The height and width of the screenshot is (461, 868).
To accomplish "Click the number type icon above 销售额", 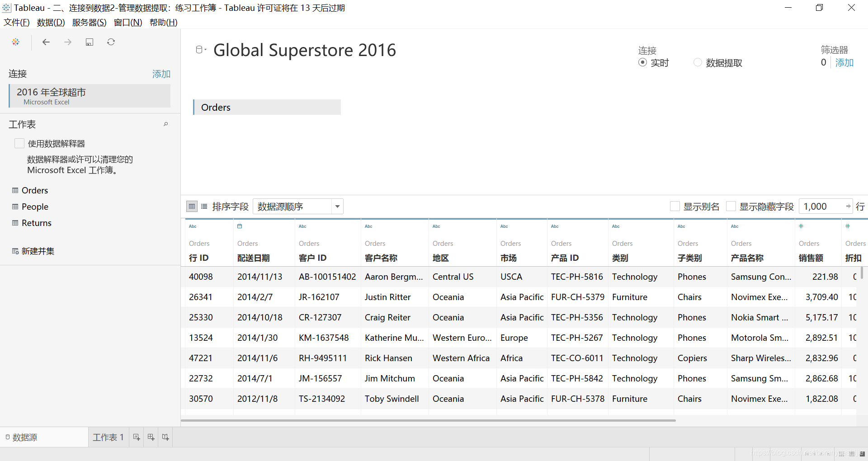I will click(x=801, y=226).
